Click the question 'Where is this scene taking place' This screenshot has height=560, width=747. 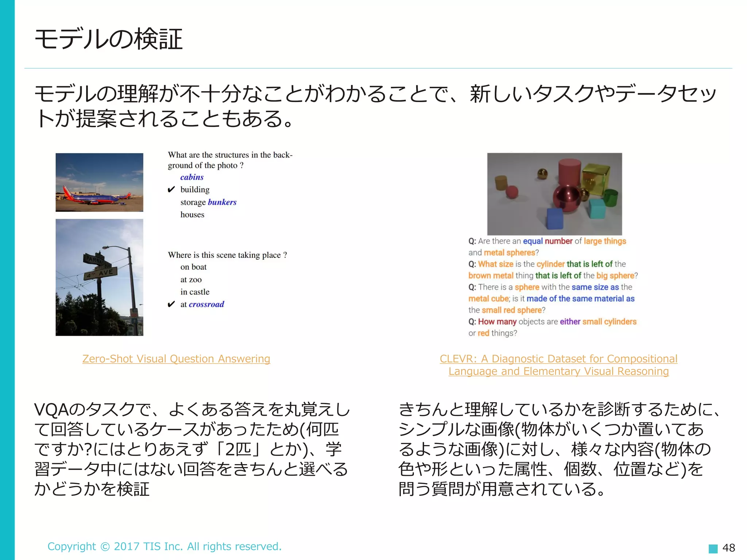tap(227, 255)
